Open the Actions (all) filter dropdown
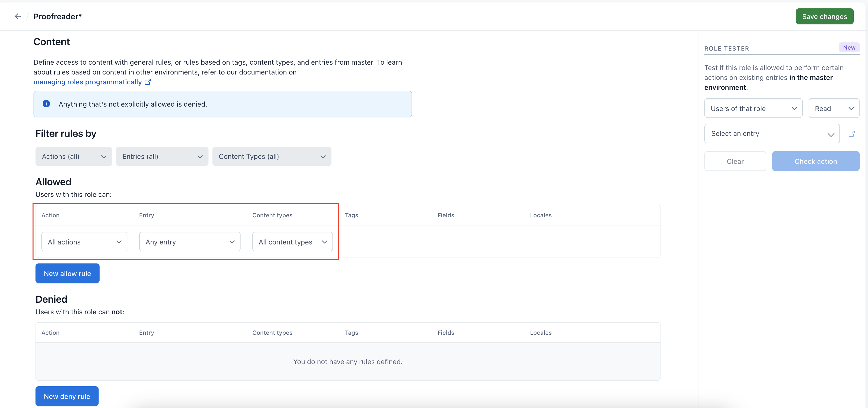The height and width of the screenshot is (408, 868). pos(73,156)
